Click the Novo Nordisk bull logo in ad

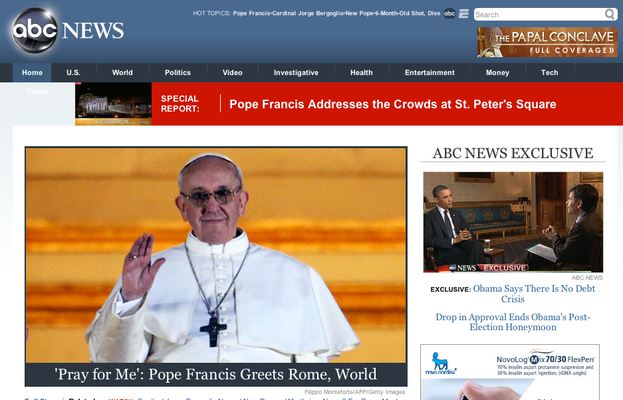(441, 363)
